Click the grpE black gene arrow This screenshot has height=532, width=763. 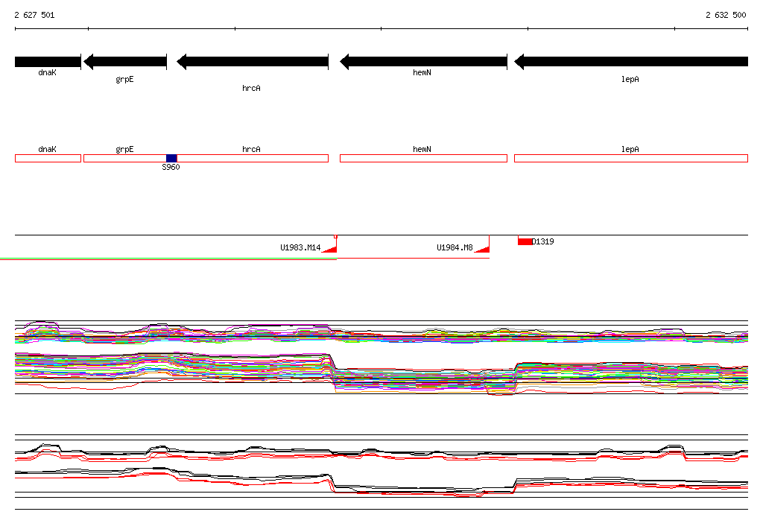click(125, 62)
